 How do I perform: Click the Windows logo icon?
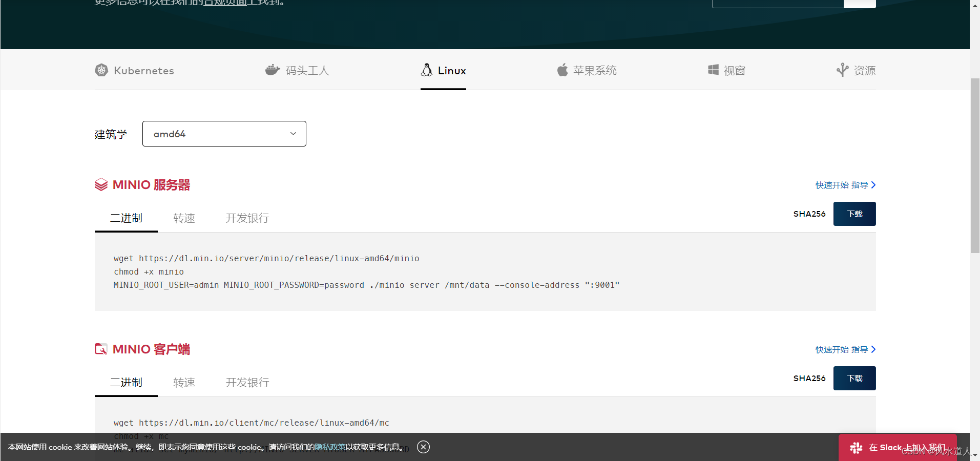tap(713, 70)
